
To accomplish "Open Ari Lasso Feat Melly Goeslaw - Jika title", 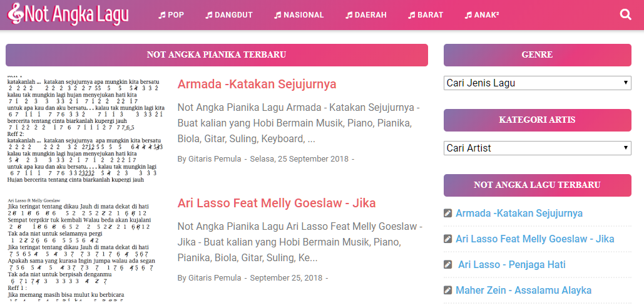I will 277,203.
